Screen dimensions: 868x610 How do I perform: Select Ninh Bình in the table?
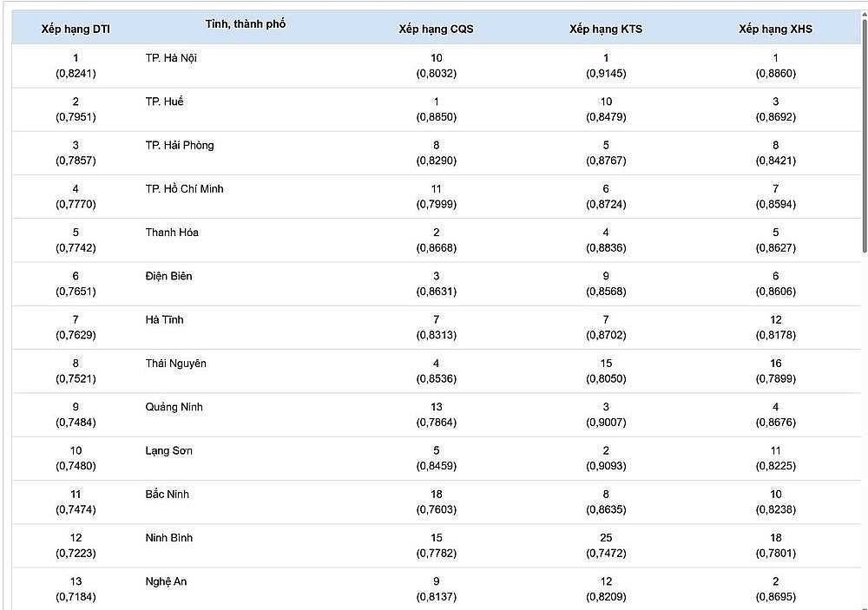(x=169, y=538)
